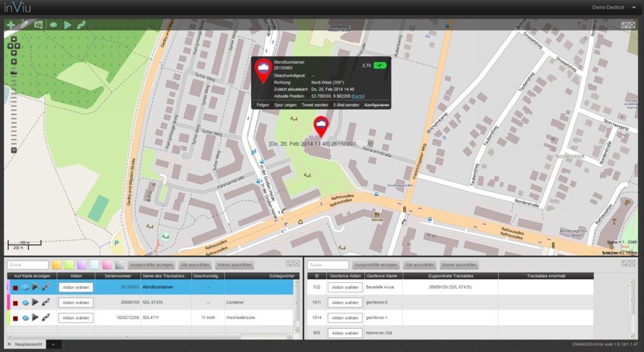Click E-Mail senden in the tracker popup
This screenshot has height=352, width=644.
pyautogui.click(x=346, y=105)
